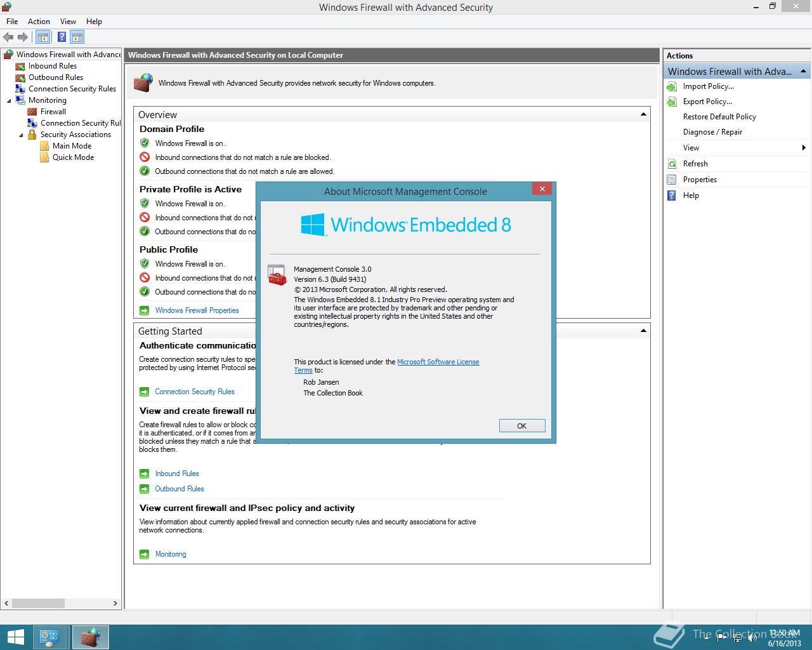Click the toolbar Forward arrow
The width and height of the screenshot is (812, 650).
coord(23,37)
